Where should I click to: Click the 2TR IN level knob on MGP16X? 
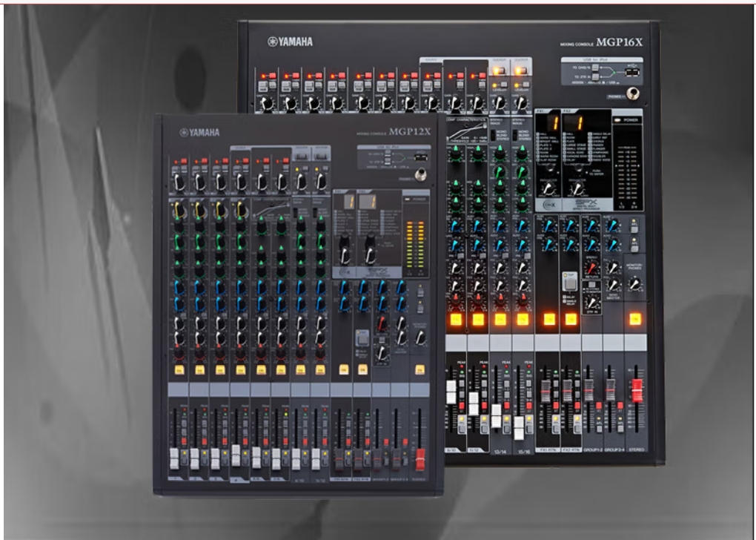pyautogui.click(x=591, y=303)
